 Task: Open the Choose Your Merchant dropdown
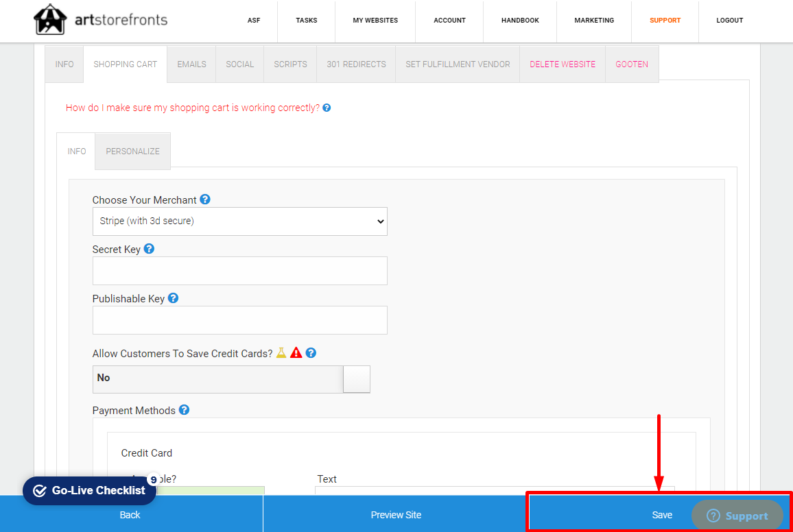[239, 221]
